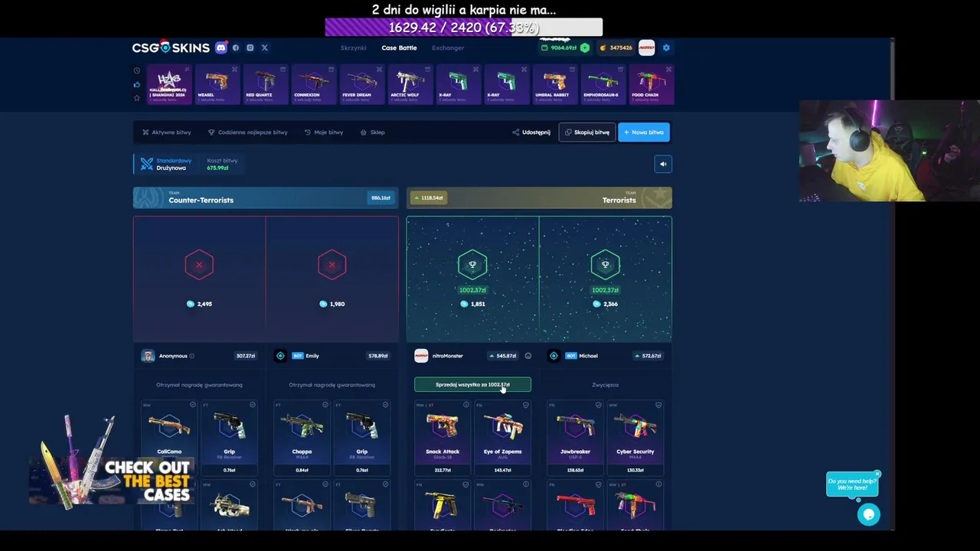Open the Case Battle tab
This screenshot has width=980, height=551.
click(399, 47)
